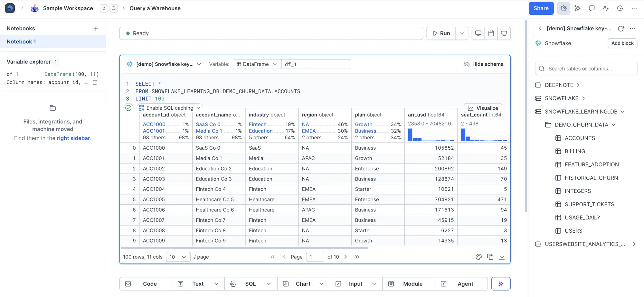Open workspace settings gear icon
Screen dimensions: 644x297
[563, 8]
